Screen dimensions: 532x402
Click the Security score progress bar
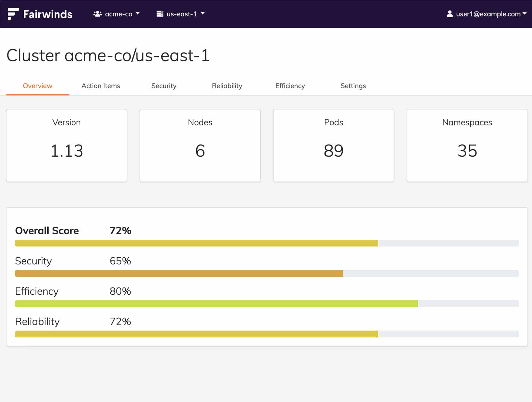point(267,273)
